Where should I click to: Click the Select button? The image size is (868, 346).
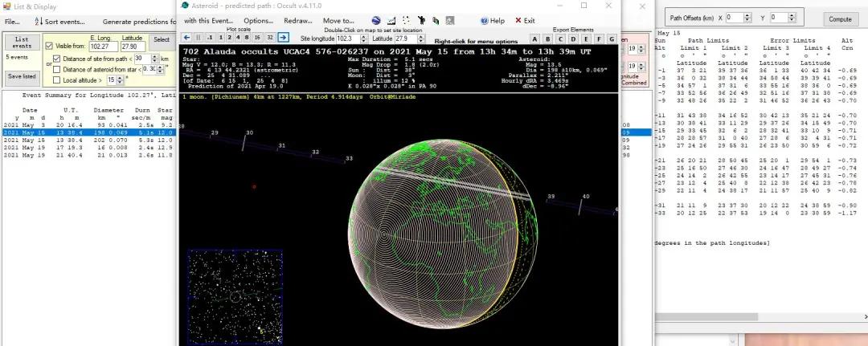[x=162, y=40]
